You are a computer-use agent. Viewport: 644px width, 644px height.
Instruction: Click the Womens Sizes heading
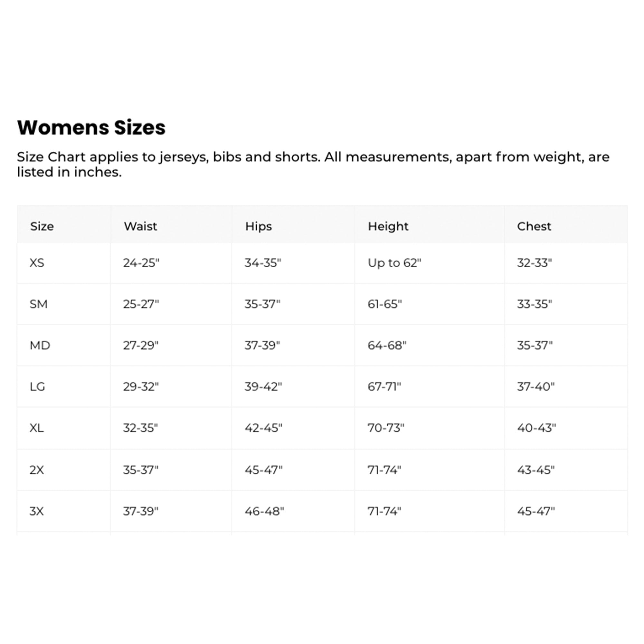[x=91, y=128]
